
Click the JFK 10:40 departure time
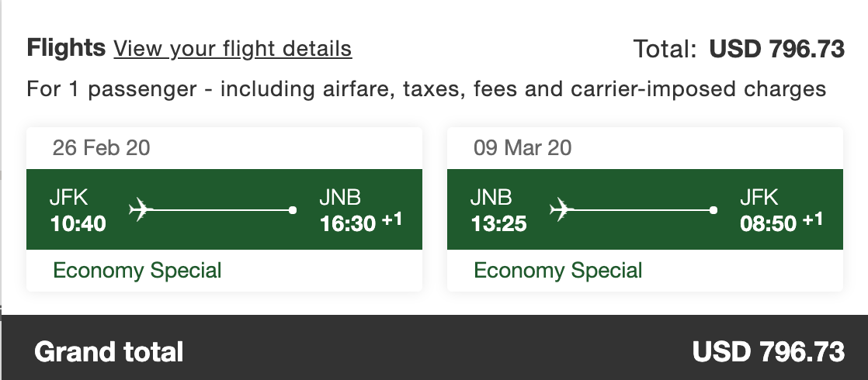[x=78, y=223]
